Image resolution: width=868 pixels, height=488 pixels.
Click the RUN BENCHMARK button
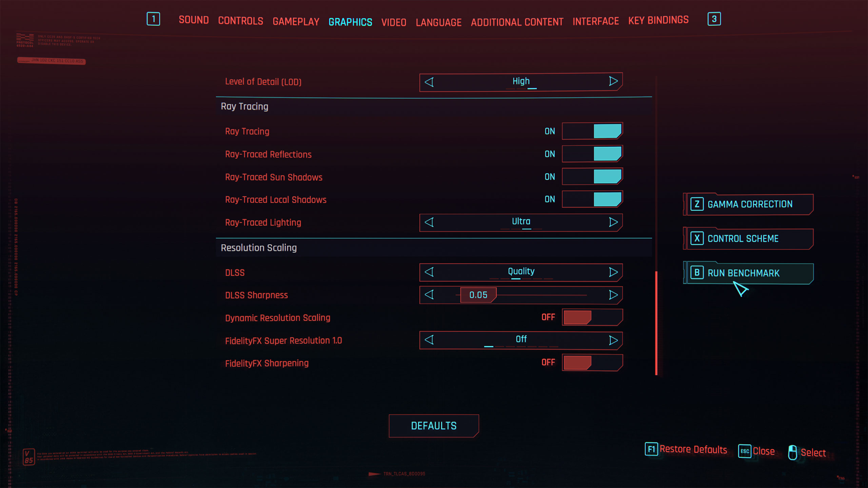[748, 273]
